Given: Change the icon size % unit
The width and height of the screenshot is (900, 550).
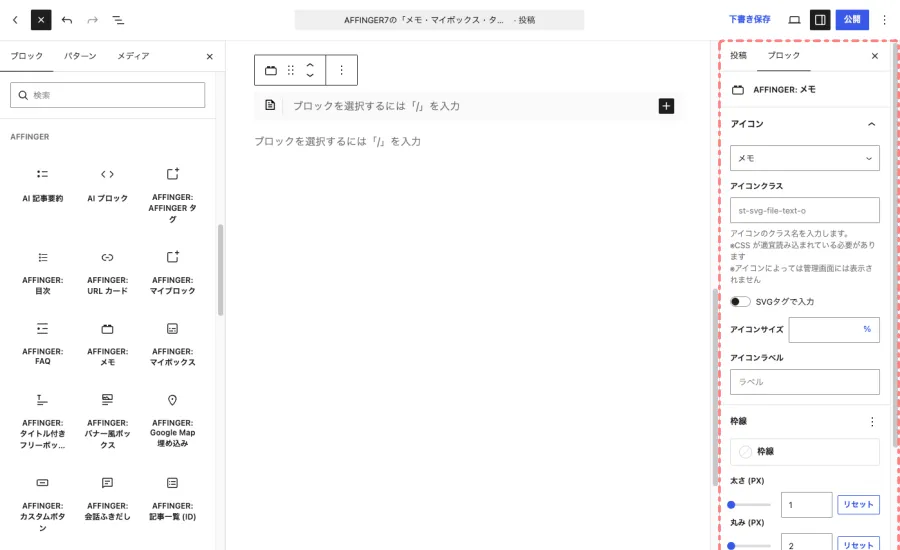Looking at the screenshot, I should pos(867,329).
